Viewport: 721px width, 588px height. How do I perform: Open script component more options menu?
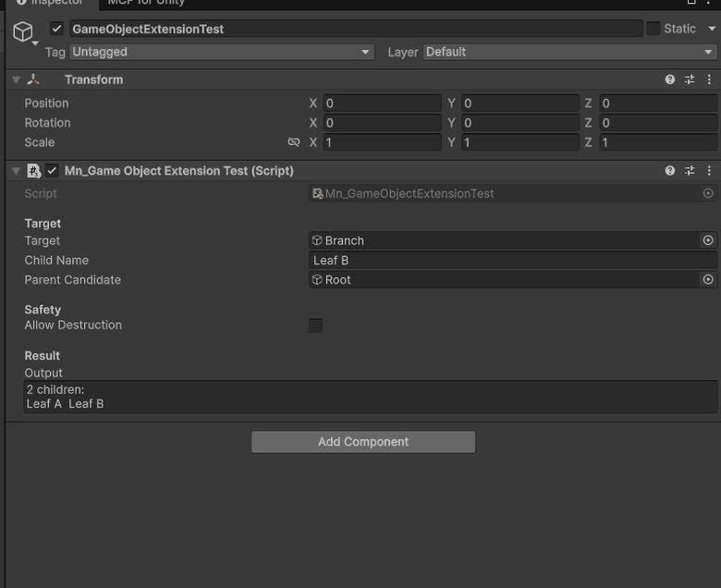tap(709, 170)
